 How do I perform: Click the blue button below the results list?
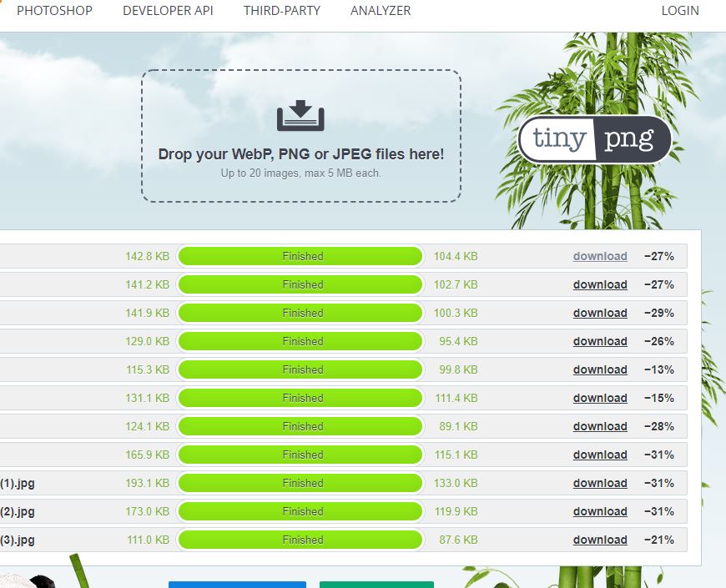(x=238, y=585)
